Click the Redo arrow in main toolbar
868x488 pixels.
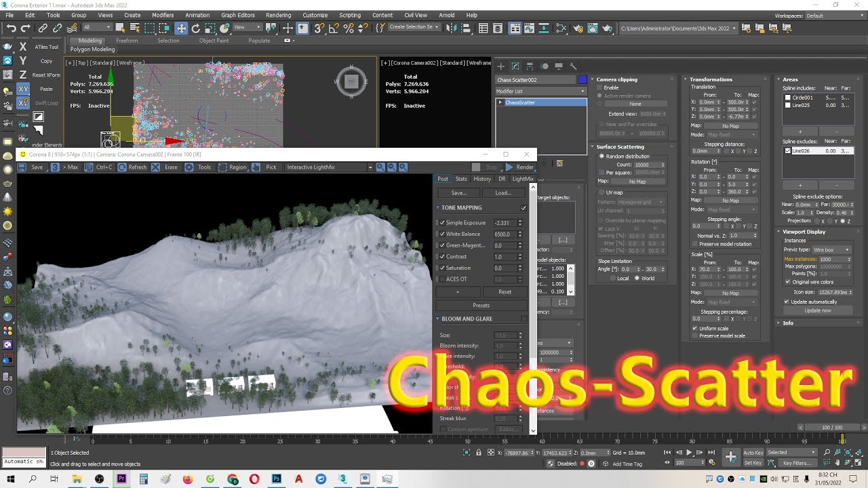click(x=26, y=28)
